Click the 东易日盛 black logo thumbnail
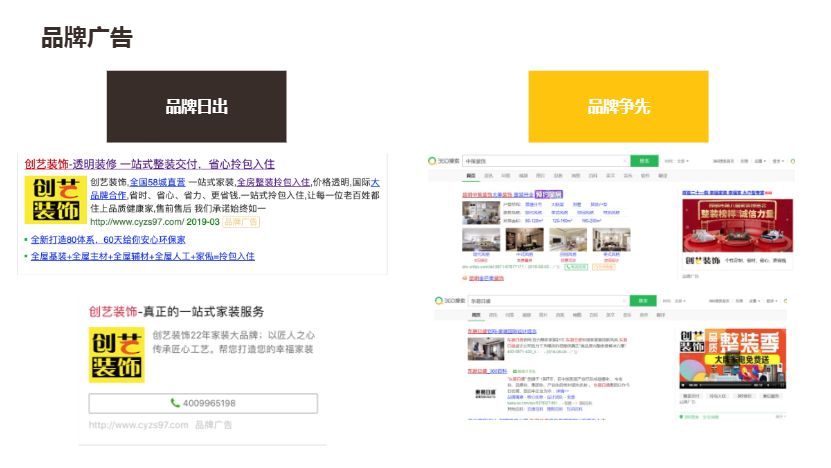 (x=485, y=393)
